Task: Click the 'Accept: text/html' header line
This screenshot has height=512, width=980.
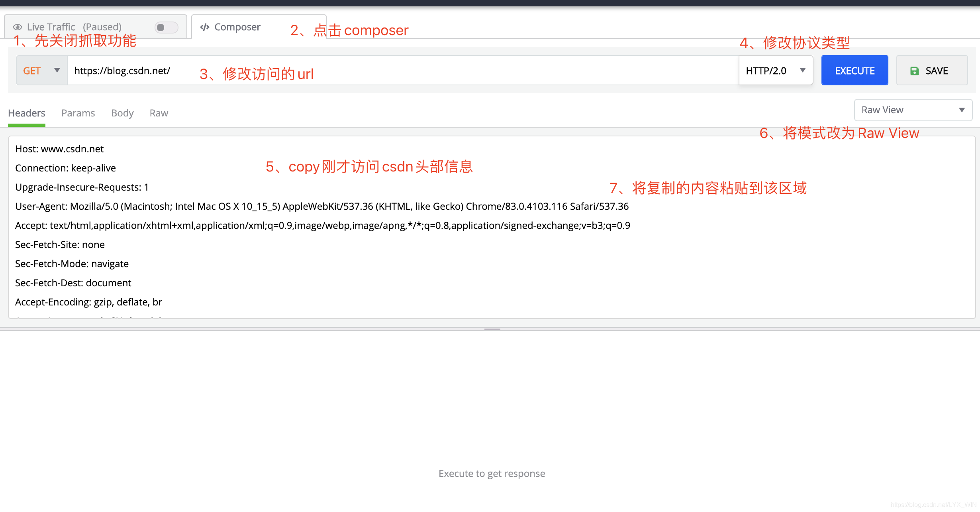Action: [x=323, y=226]
